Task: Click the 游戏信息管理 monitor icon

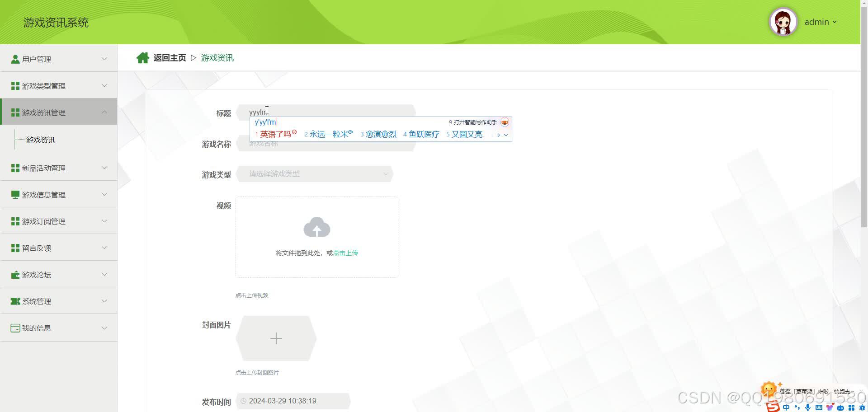Action: 14,194
